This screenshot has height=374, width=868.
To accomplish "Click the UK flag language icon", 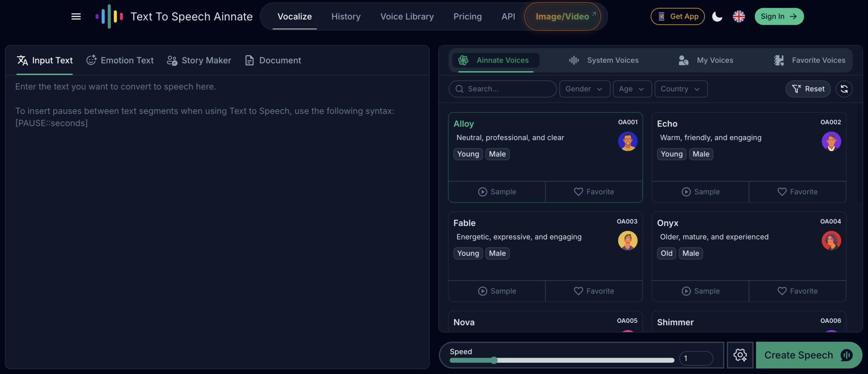I will click(739, 16).
